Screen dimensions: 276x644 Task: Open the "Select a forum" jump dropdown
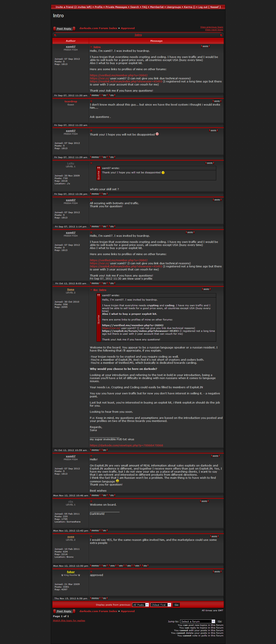coord(197,621)
